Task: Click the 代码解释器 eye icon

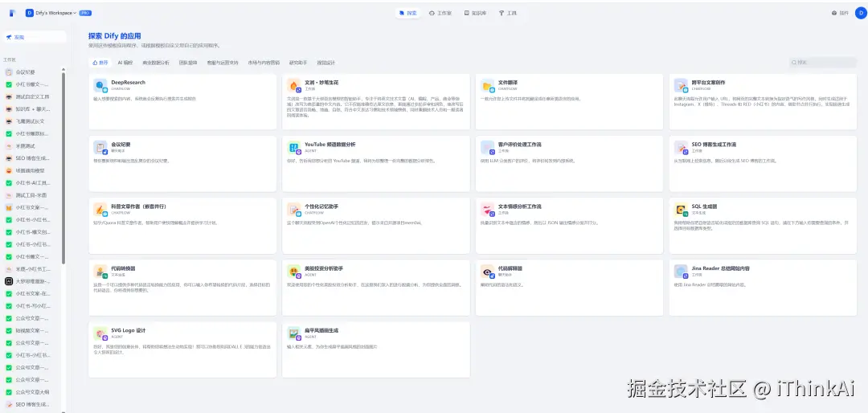Action: click(x=488, y=272)
